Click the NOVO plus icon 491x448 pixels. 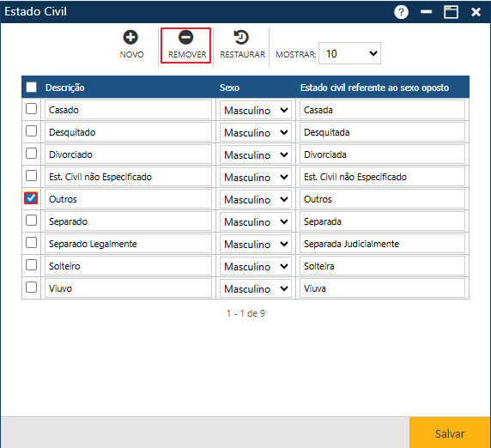tap(130, 37)
